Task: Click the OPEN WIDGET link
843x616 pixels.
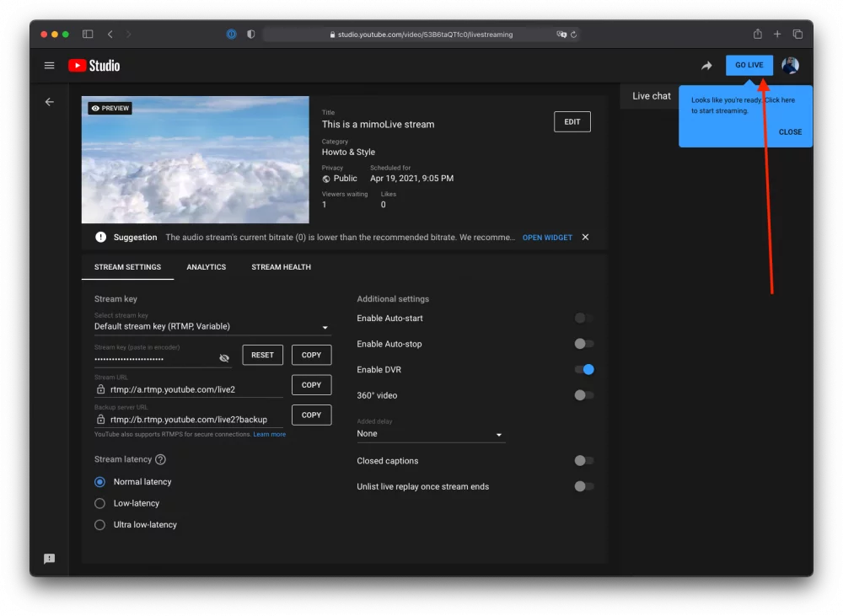Action: 547,238
